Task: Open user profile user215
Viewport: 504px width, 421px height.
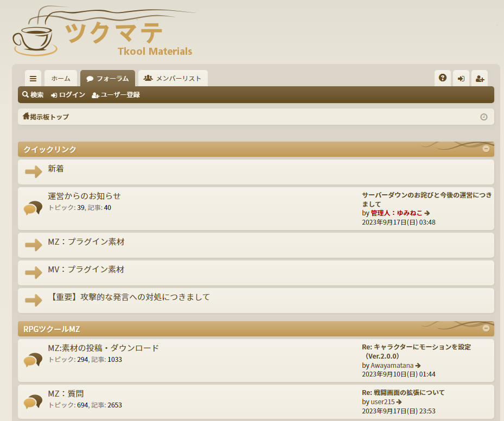Action: [x=383, y=401]
